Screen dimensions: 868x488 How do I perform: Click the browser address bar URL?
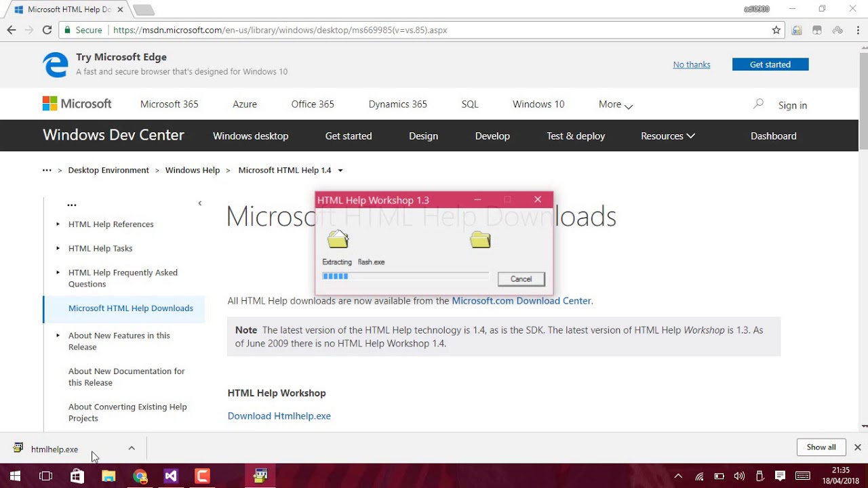[280, 30]
